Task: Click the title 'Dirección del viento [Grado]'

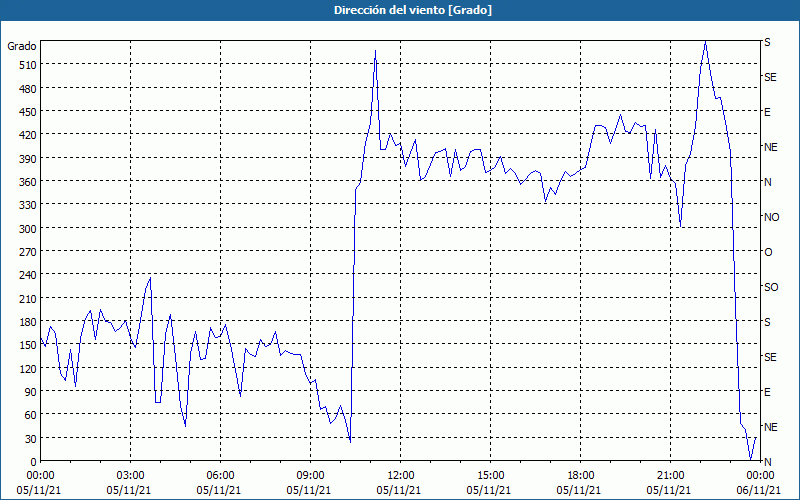Action: pos(413,10)
